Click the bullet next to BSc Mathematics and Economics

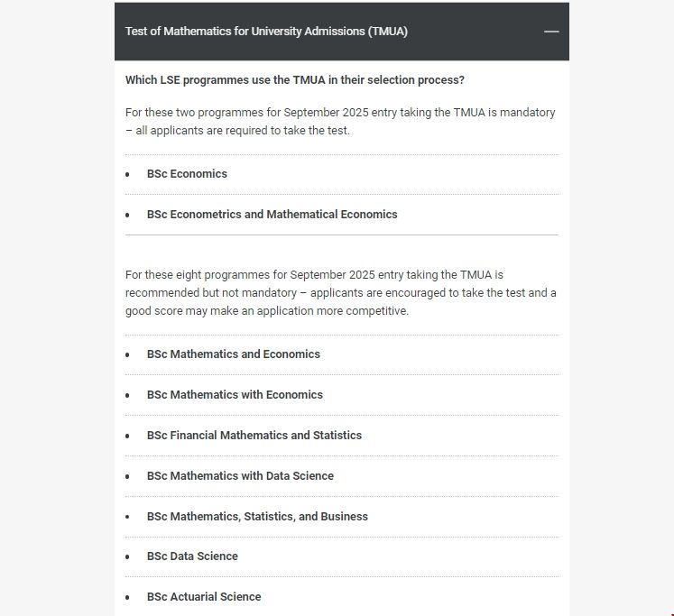click(127, 354)
